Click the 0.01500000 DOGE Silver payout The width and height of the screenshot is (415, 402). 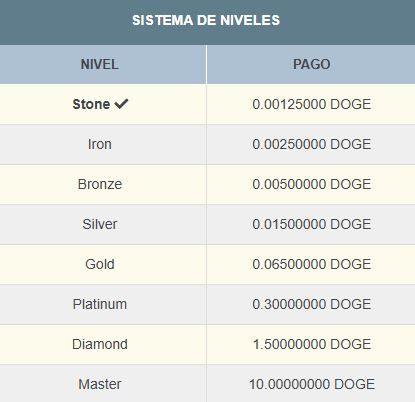(312, 224)
